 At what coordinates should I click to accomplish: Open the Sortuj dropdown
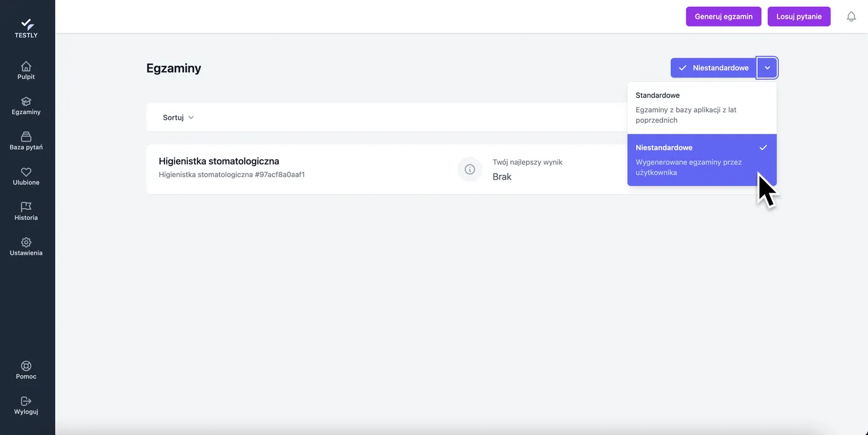point(179,118)
